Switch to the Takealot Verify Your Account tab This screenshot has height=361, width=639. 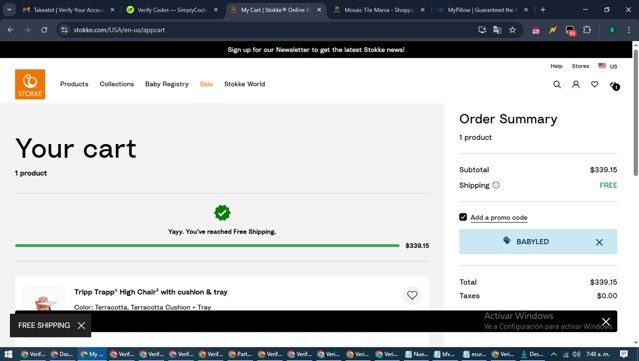tap(69, 10)
